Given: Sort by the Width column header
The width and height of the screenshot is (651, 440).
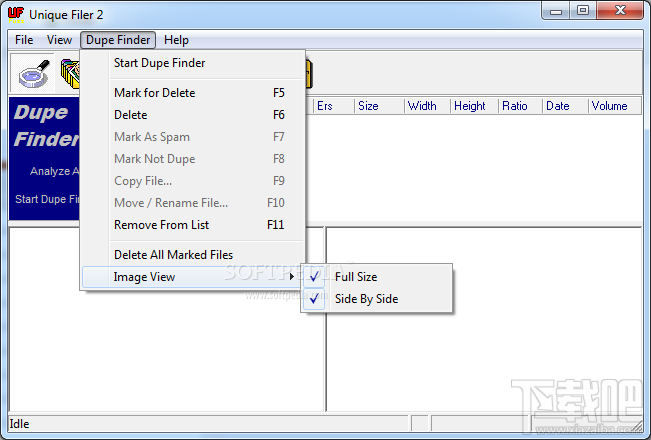Looking at the screenshot, I should (x=427, y=106).
